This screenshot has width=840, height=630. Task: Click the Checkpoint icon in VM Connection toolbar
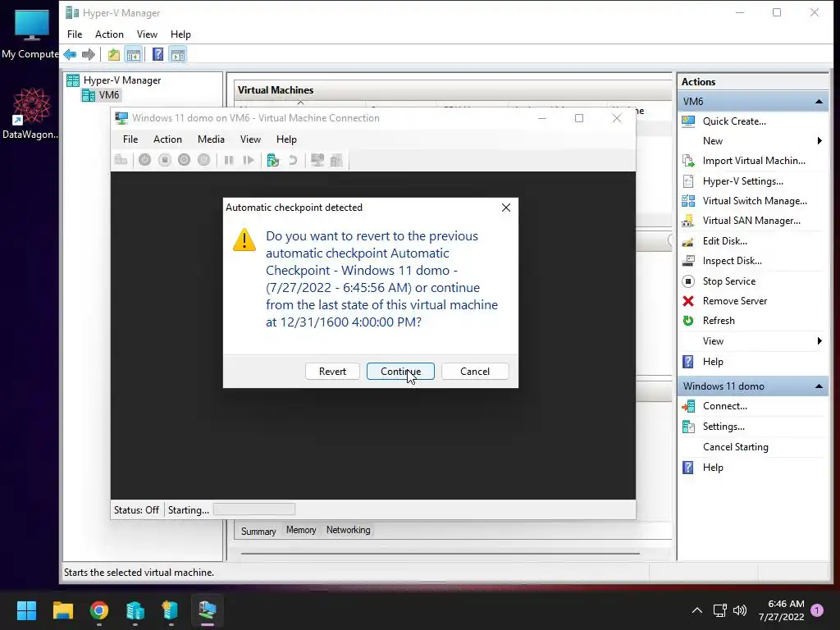pyautogui.click(x=272, y=160)
